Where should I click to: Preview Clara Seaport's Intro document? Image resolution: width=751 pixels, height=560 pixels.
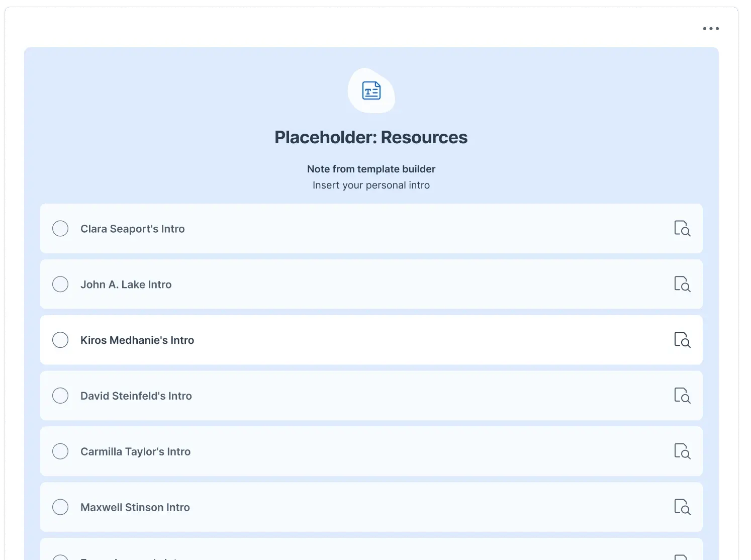tap(682, 228)
